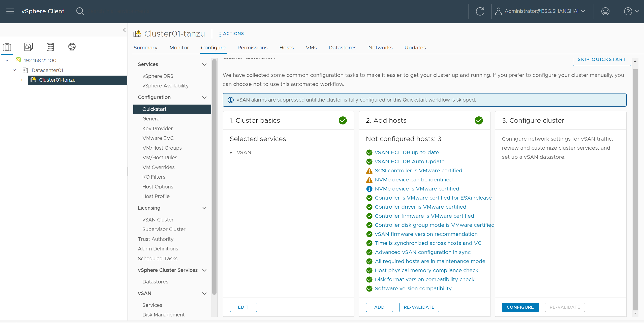Image resolution: width=644 pixels, height=323 pixels.
Task: Select vSphere DRS in Services
Action: [x=158, y=76]
